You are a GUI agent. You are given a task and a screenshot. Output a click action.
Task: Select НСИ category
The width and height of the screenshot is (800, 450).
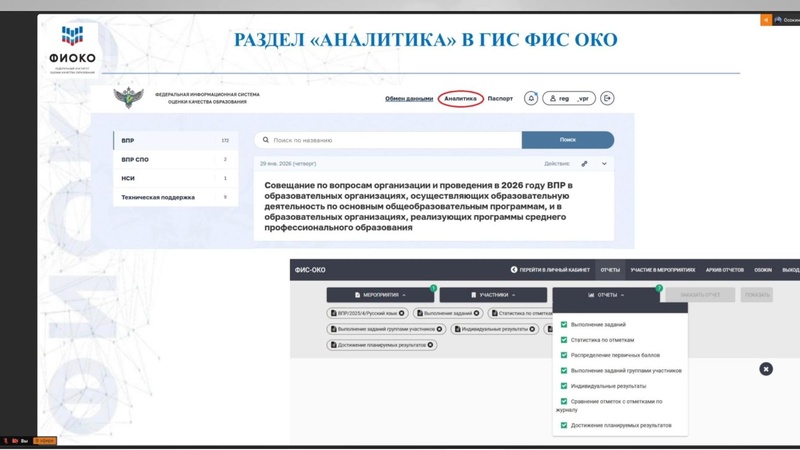[176, 178]
